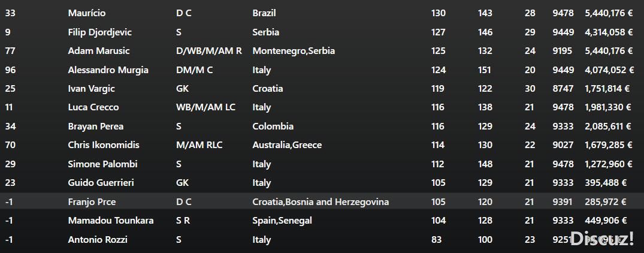Click the 395,488 € value cell
Image resolution: width=644 pixels, height=253 pixels.
[606, 183]
